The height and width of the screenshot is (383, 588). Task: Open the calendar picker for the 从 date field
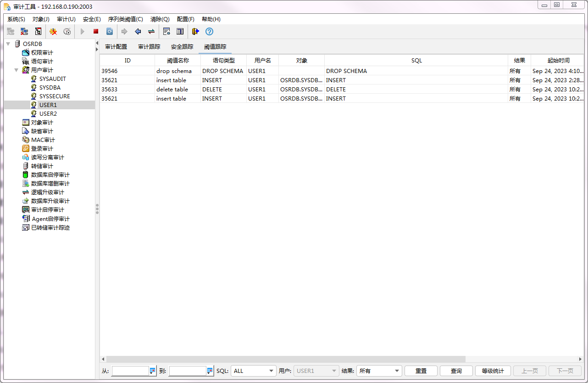click(153, 371)
